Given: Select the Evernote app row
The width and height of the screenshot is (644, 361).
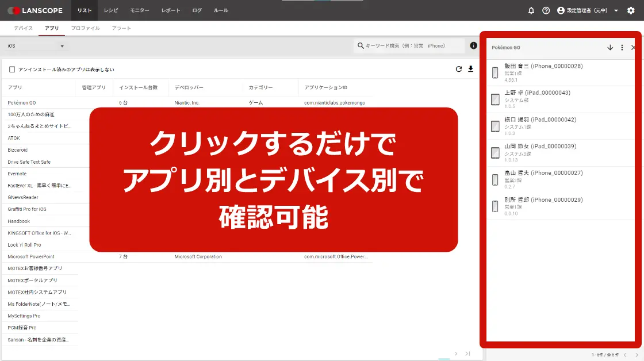Looking at the screenshot, I should pos(17,174).
